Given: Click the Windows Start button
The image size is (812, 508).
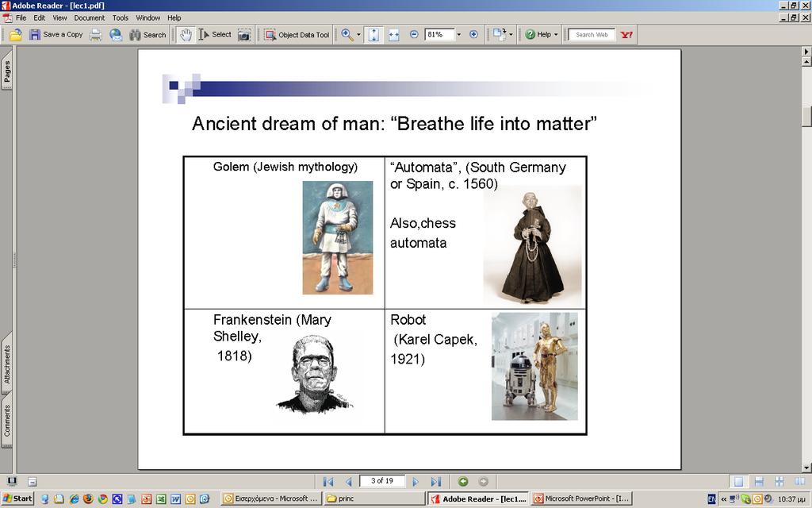Looking at the screenshot, I should pyautogui.click(x=17, y=498).
